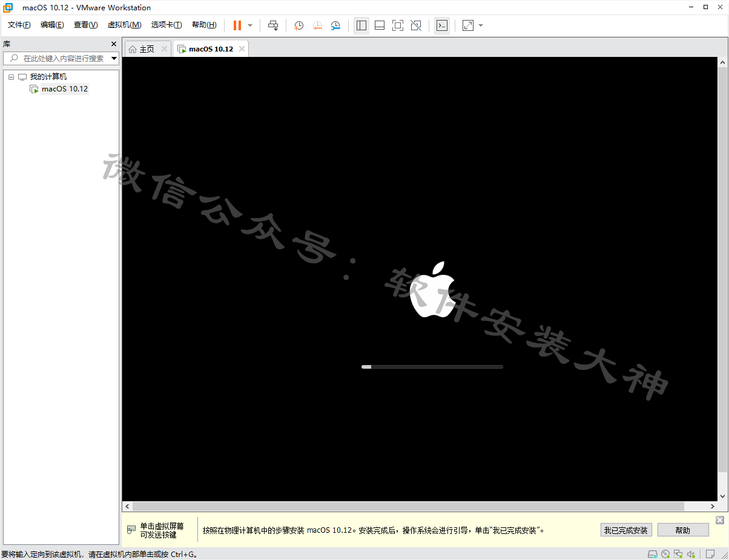Click the 我已完成安装 button
The width and height of the screenshot is (729, 560).
[x=626, y=530]
